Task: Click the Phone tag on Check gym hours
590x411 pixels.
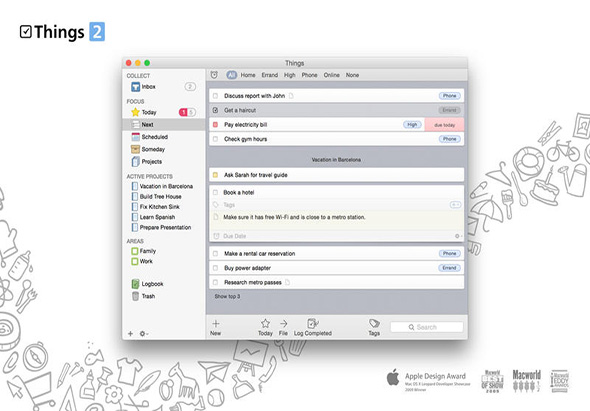Action: pos(450,139)
